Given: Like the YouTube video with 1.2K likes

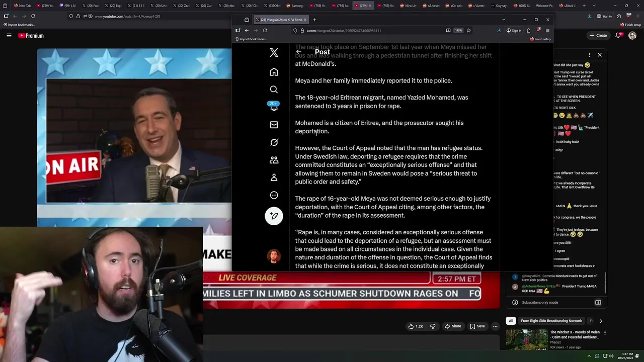Looking at the screenshot, I should pyautogui.click(x=416, y=326).
